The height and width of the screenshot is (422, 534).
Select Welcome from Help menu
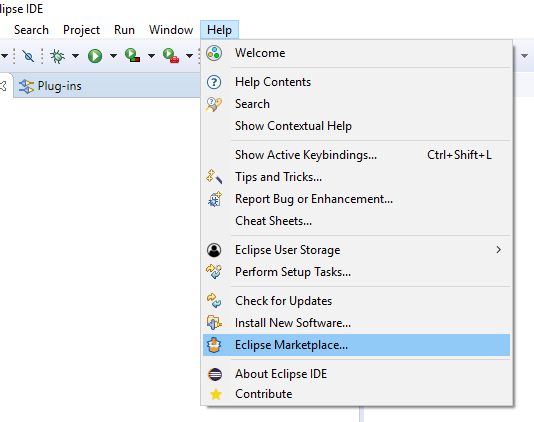tap(356, 53)
